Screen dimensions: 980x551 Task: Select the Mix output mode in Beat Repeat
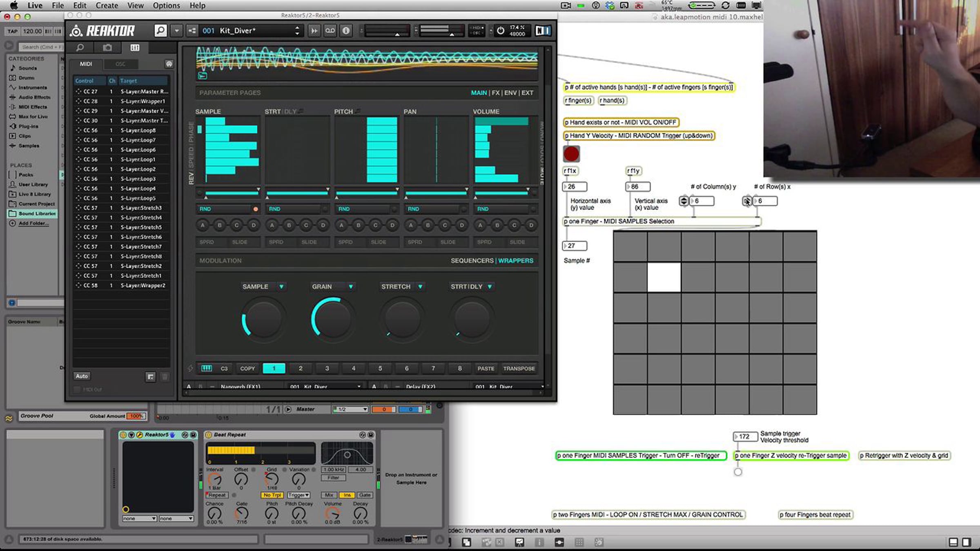click(329, 495)
